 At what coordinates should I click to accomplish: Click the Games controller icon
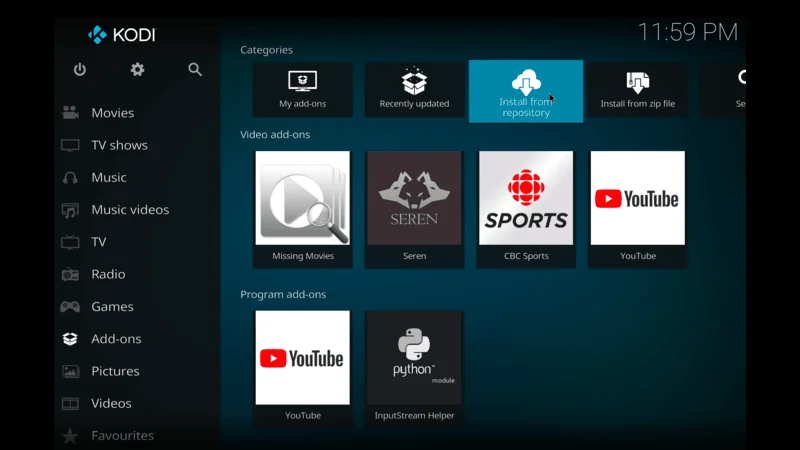click(70, 307)
